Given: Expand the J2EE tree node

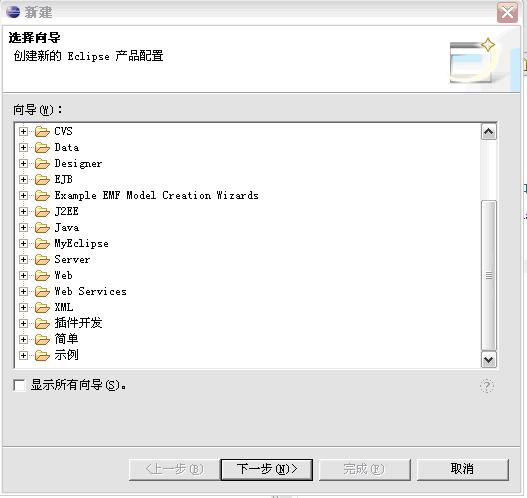Looking at the screenshot, I should point(23,211).
